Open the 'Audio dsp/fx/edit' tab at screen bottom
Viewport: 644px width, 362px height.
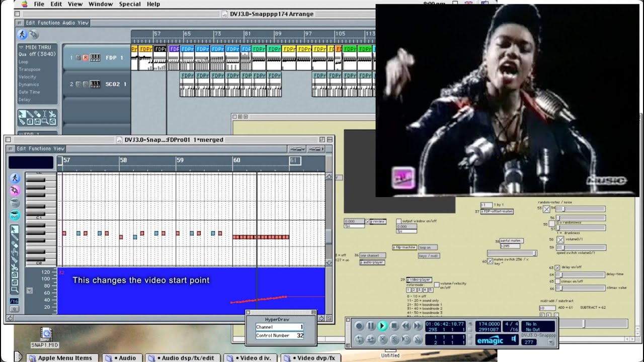184,358
